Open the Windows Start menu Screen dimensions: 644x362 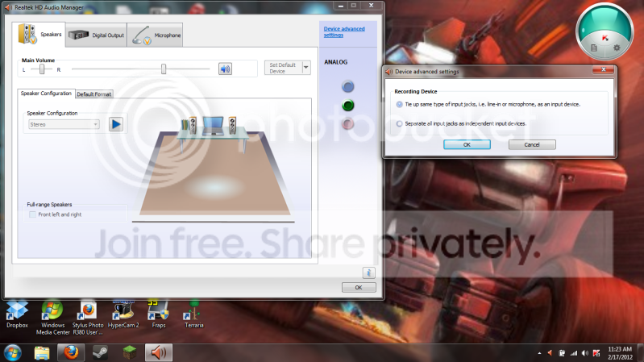pyautogui.click(x=13, y=353)
